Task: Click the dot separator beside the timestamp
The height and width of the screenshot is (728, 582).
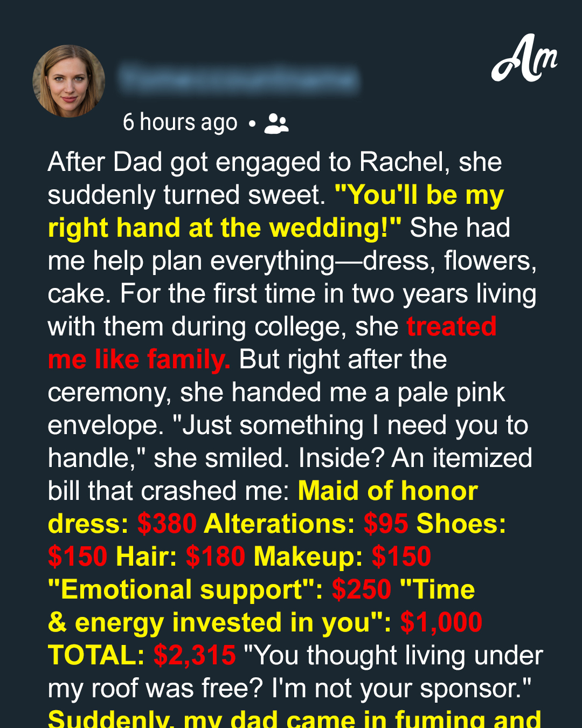Action: pos(252,124)
